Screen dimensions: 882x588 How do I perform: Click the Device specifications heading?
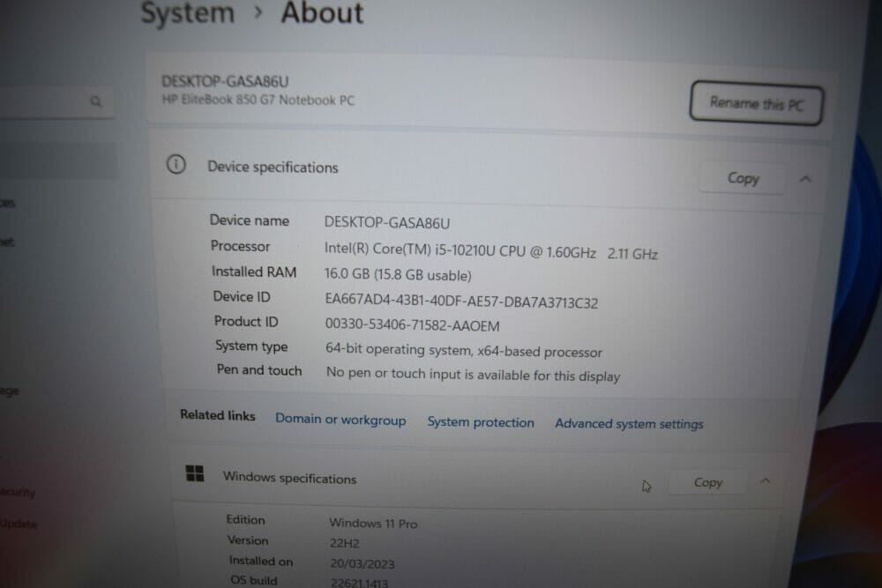[x=273, y=167]
